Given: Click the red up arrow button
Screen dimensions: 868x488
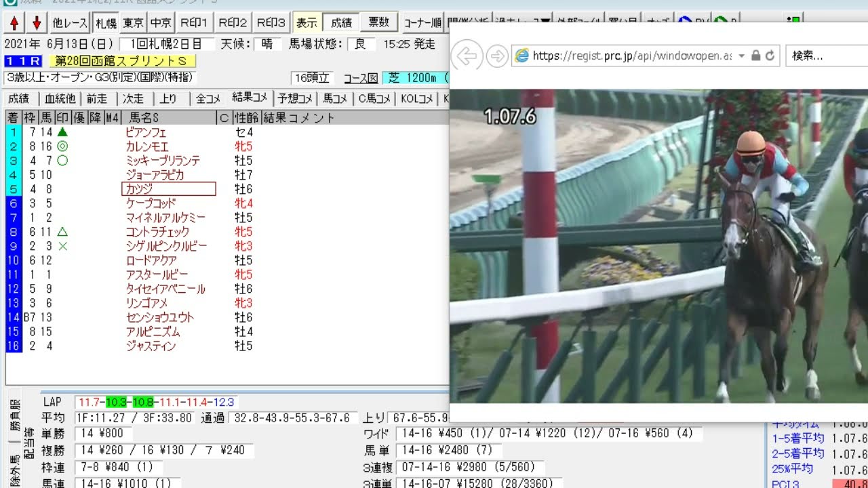Looking at the screenshot, I should (x=14, y=23).
